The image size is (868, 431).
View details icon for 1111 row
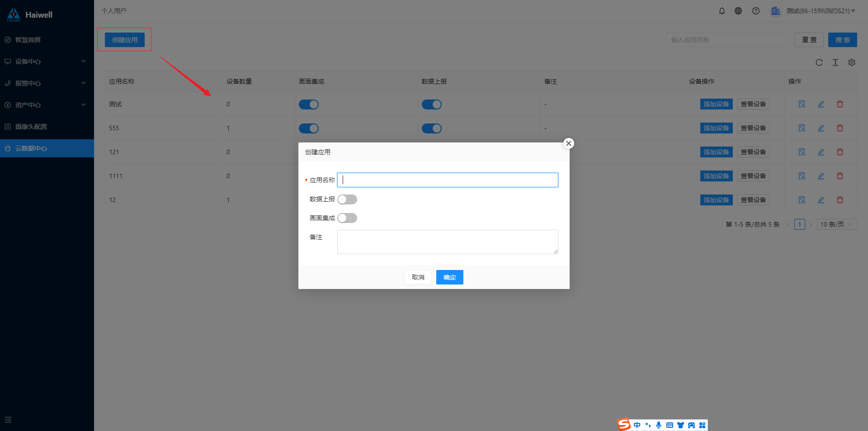pyautogui.click(x=802, y=176)
